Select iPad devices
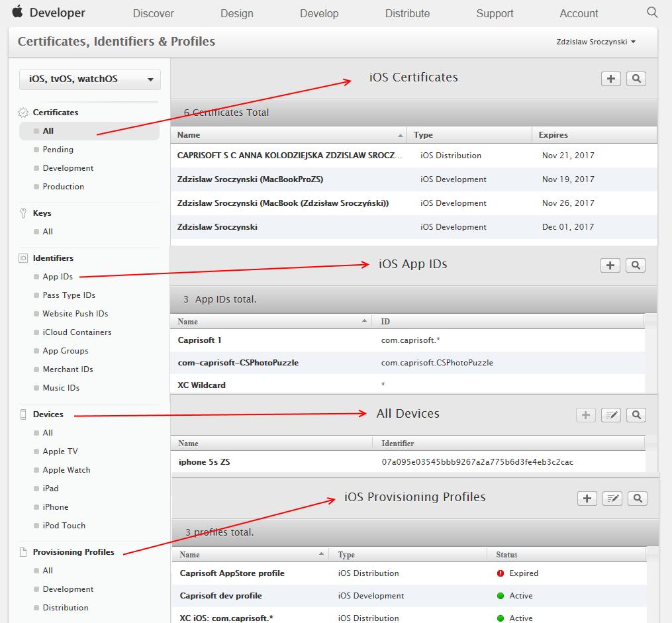Screen dimensions: 672x623 click(x=50, y=488)
